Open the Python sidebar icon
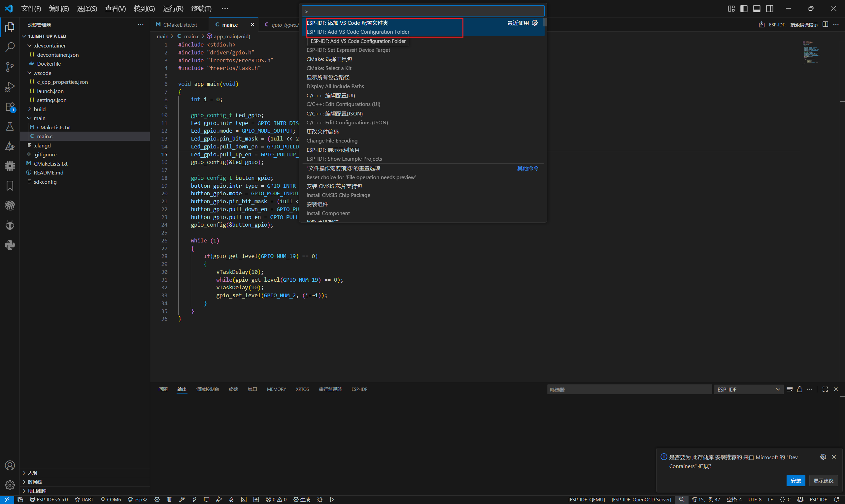 (x=10, y=245)
